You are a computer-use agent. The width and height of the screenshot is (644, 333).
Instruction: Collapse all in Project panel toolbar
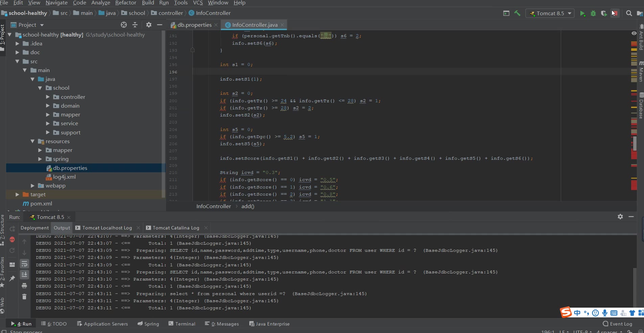pyautogui.click(x=135, y=25)
